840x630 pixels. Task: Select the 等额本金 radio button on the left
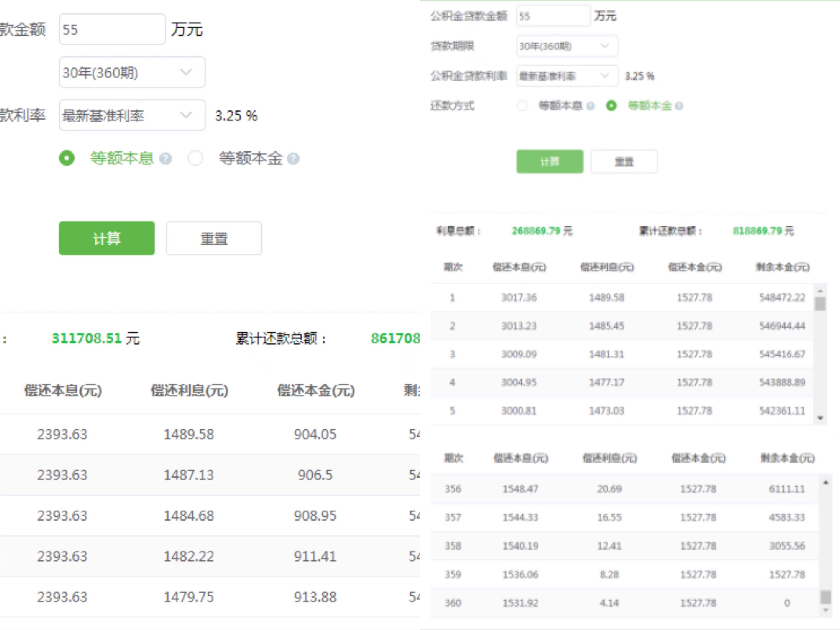point(196,159)
